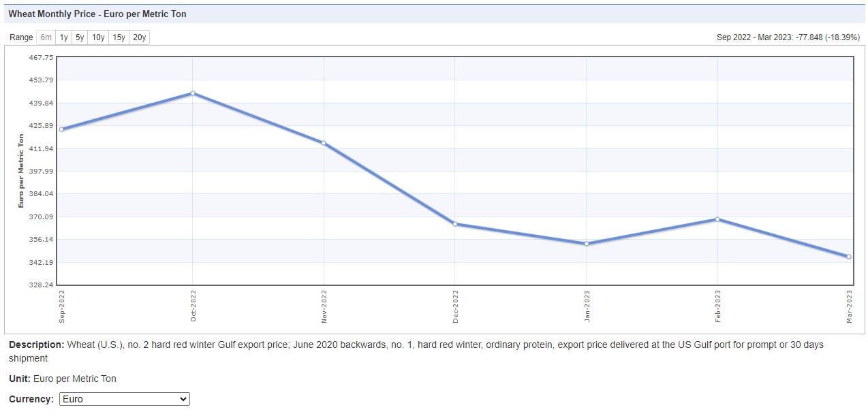
Task: Click the Jan-2023 data point
Action: click(587, 244)
